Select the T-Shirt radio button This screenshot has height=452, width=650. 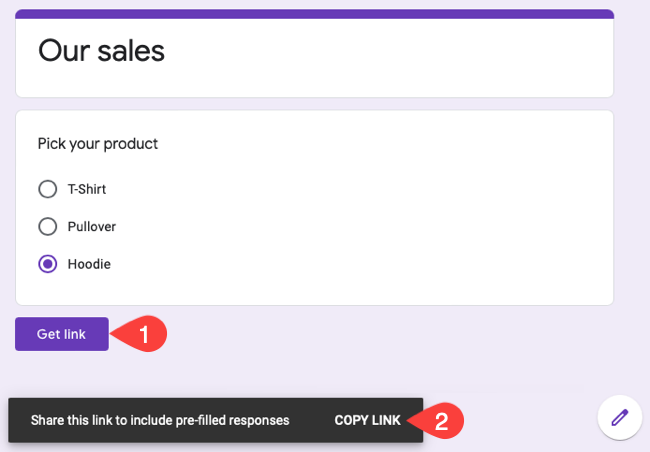click(47, 189)
